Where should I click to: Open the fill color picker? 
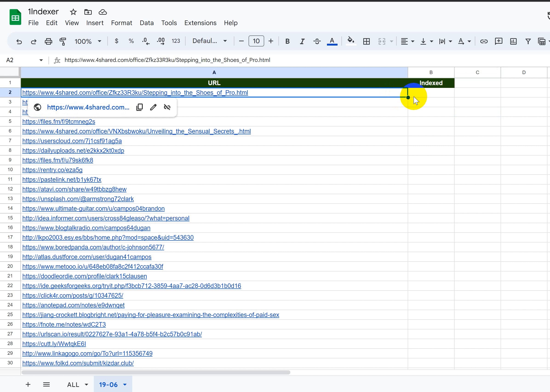tap(351, 41)
